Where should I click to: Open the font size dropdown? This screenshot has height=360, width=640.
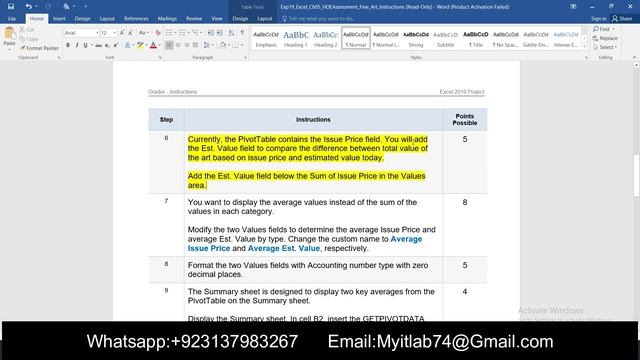pos(115,33)
